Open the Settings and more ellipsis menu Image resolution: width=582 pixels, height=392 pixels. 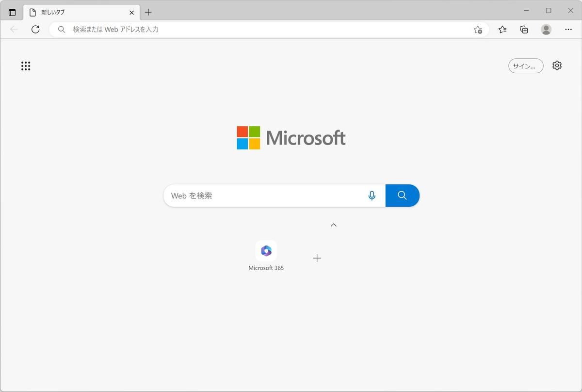568,30
